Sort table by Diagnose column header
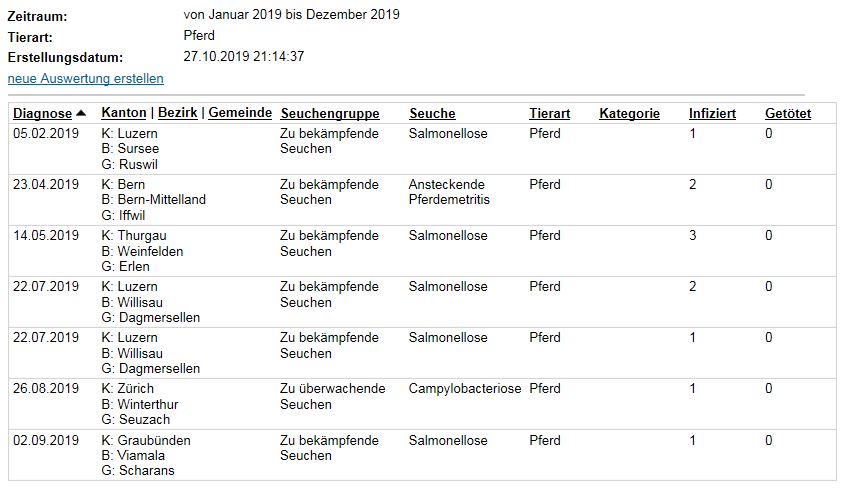The width and height of the screenshot is (853, 498). click(x=42, y=114)
